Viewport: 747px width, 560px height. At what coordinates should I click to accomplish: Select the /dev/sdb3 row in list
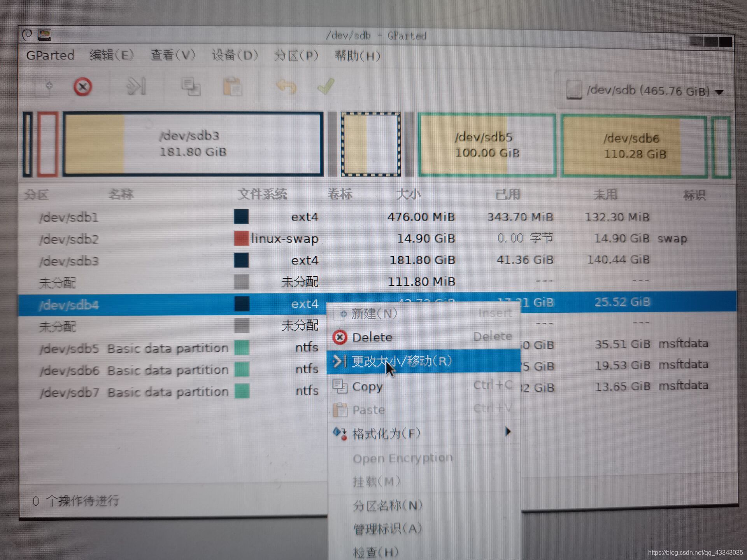click(377, 260)
